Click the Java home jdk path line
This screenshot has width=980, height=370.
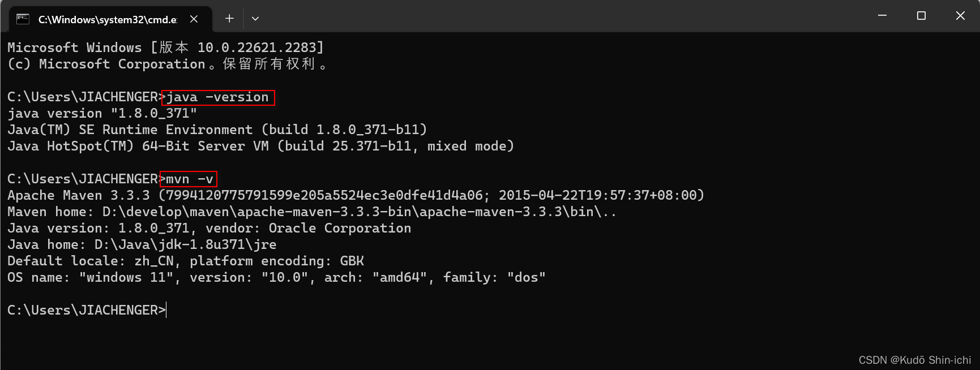(x=142, y=245)
